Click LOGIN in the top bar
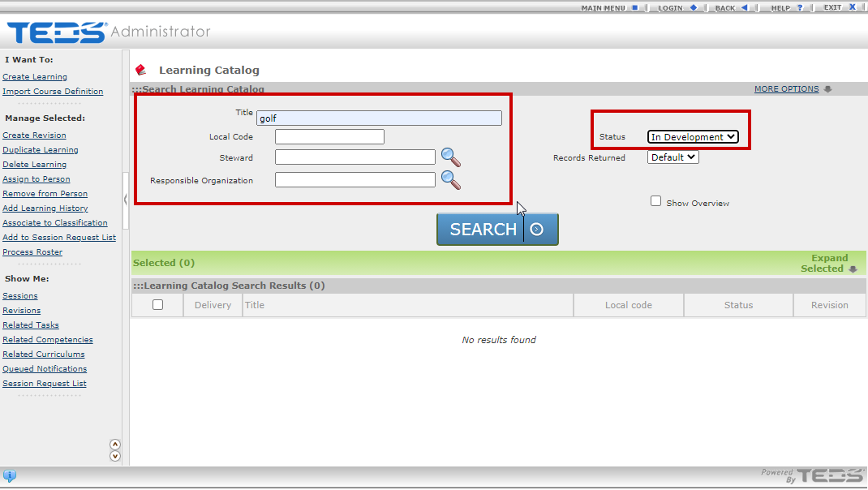The width and height of the screenshot is (868, 490). [x=677, y=8]
